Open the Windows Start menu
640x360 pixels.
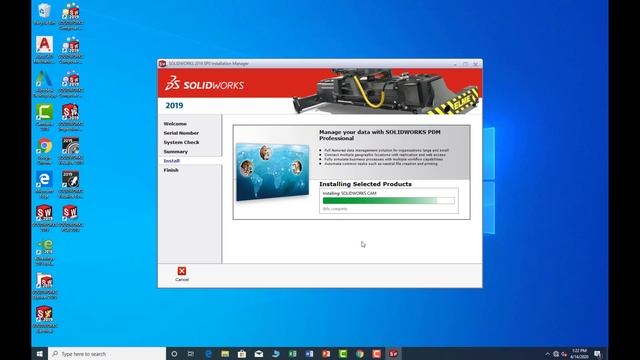pos(40,354)
